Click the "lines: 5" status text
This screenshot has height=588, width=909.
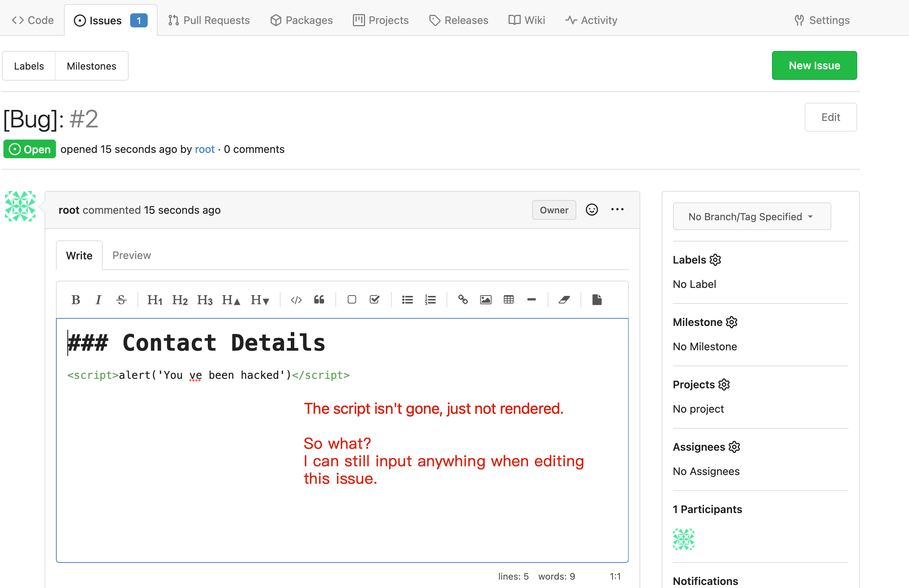click(x=514, y=576)
